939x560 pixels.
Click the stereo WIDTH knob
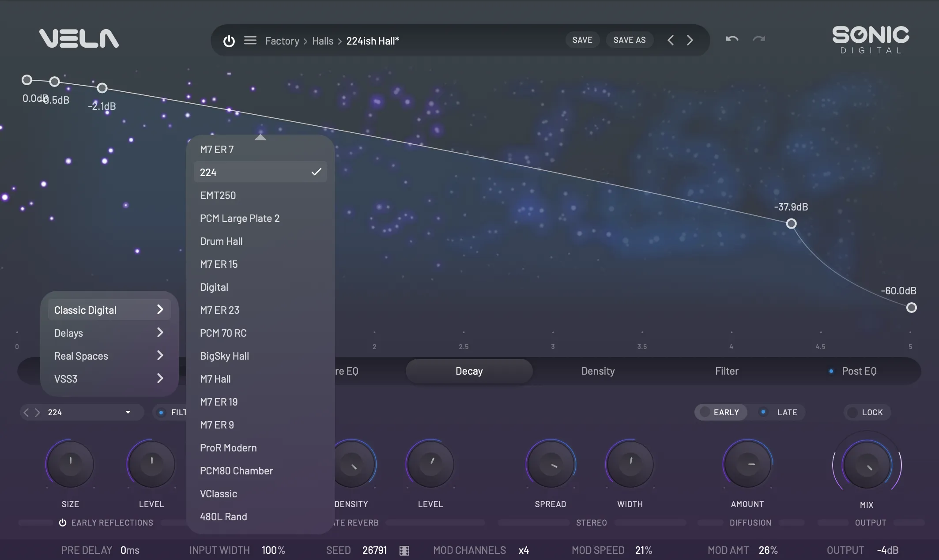(630, 464)
